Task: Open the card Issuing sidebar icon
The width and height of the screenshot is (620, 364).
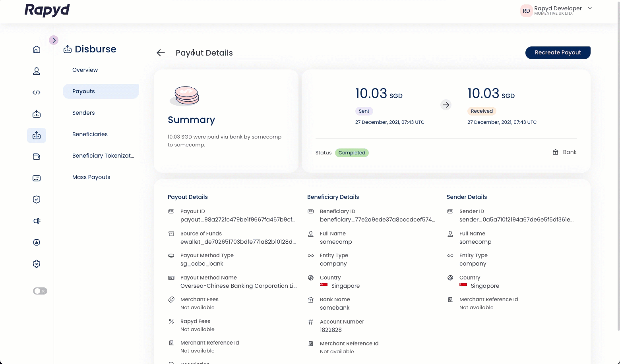Action: pos(37,178)
